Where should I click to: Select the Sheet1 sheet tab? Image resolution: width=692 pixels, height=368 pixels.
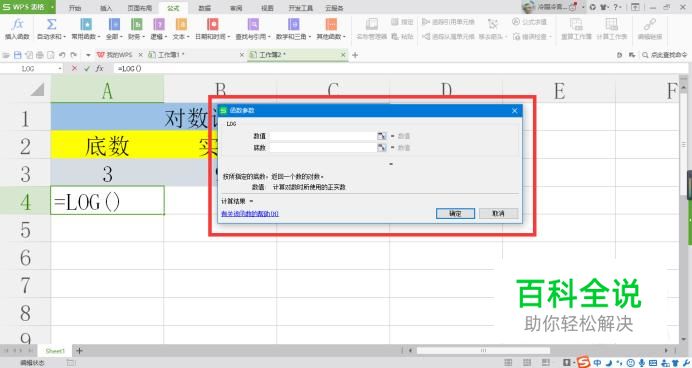pos(55,351)
